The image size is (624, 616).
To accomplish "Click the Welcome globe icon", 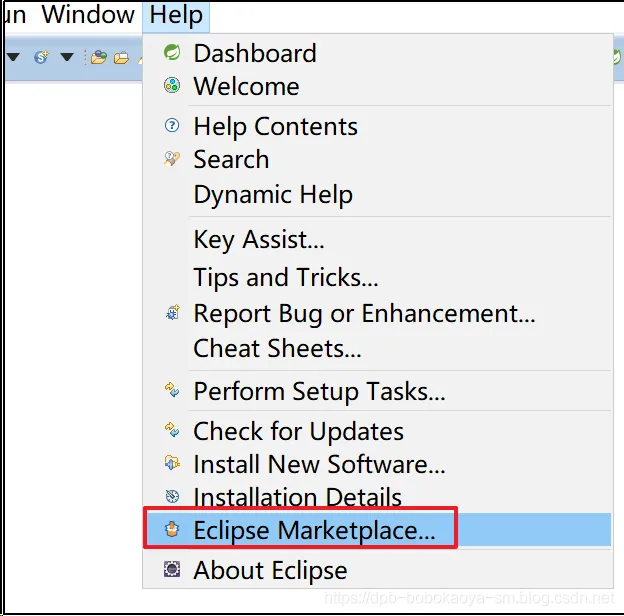I will click(x=172, y=86).
